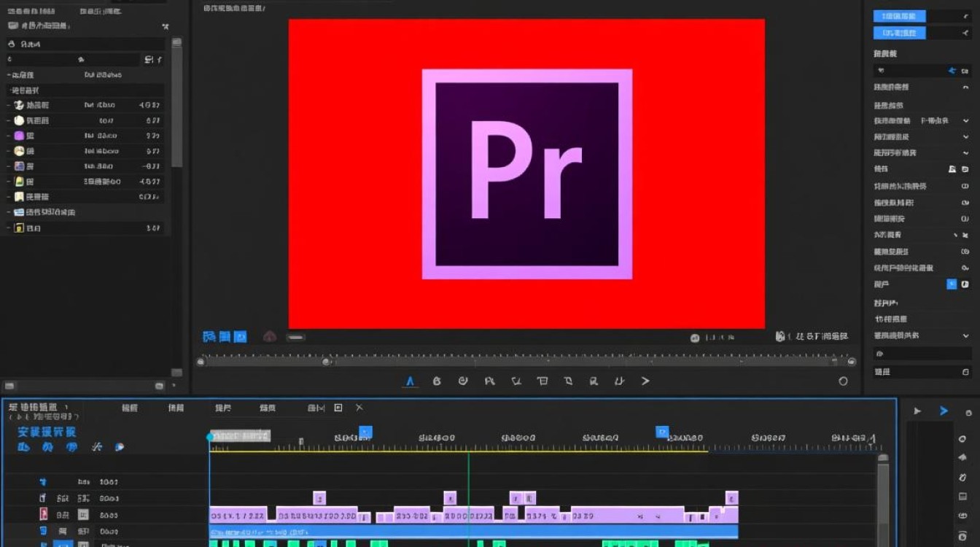
Task: Click the topmost blue button in right panel
Action: point(899,16)
